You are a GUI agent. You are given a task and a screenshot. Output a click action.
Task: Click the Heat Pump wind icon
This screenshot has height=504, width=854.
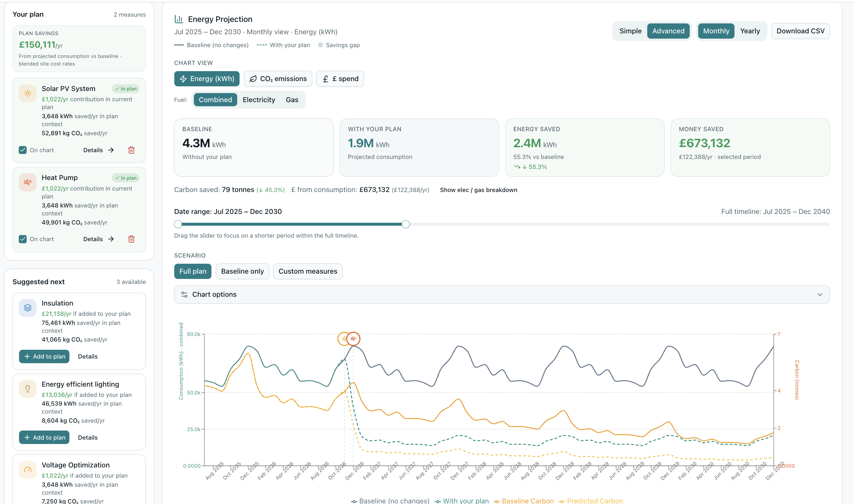click(28, 182)
